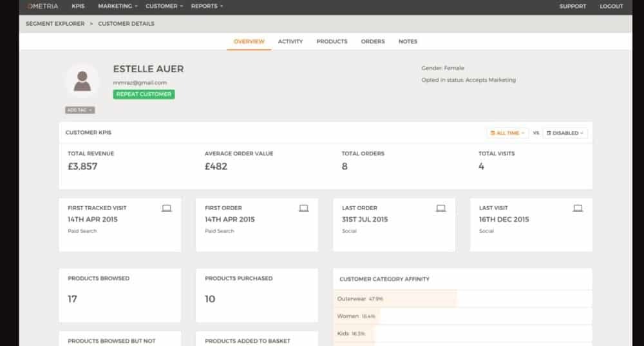
Task: Expand the Add Tag dropdown
Action: pyautogui.click(x=80, y=110)
